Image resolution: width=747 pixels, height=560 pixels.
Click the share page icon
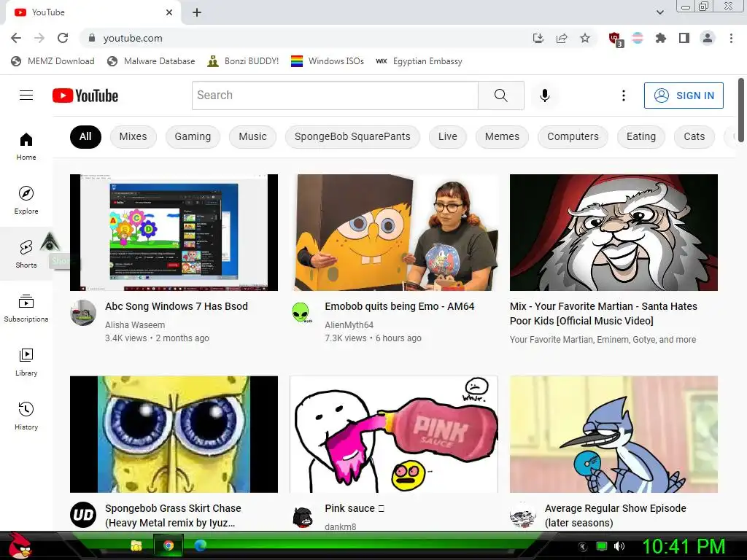point(562,38)
